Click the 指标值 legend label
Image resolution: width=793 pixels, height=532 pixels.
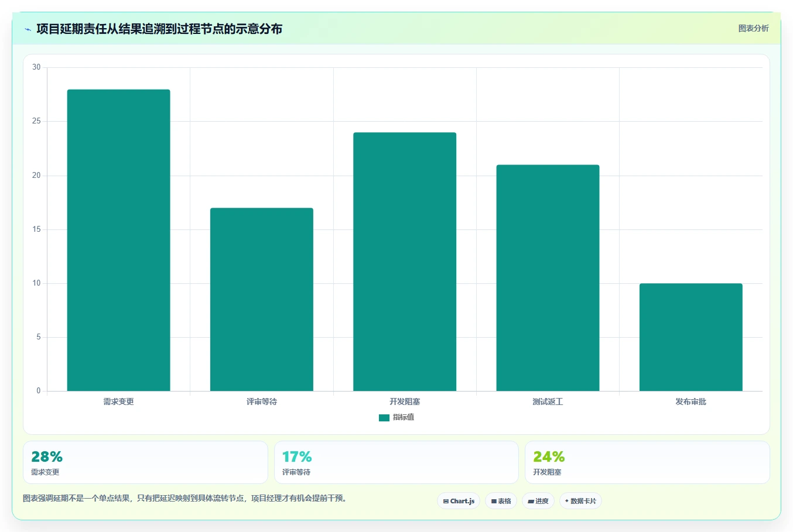pyautogui.click(x=404, y=417)
